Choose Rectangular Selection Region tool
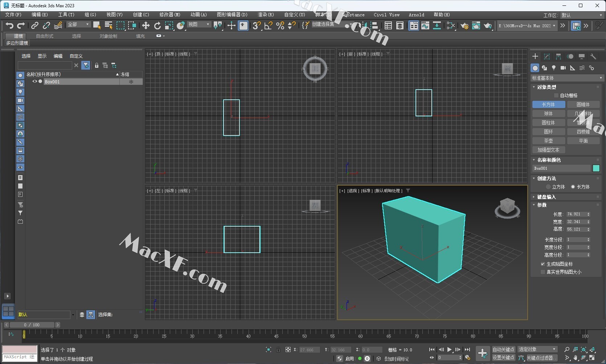This screenshot has width=606, height=364. coord(120,25)
